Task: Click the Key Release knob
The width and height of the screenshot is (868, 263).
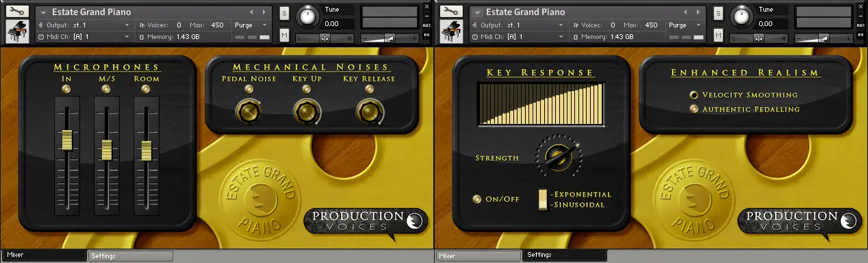Action: click(x=369, y=111)
